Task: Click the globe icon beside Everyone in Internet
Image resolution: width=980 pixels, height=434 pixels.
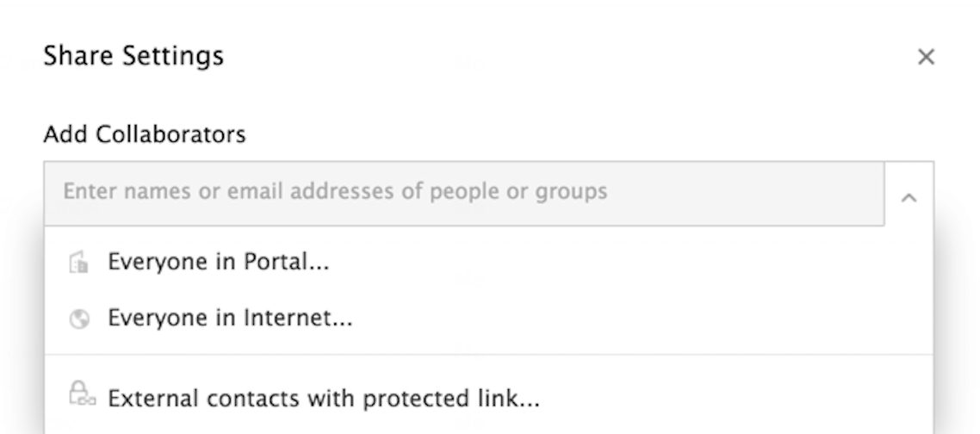Action: point(78,319)
